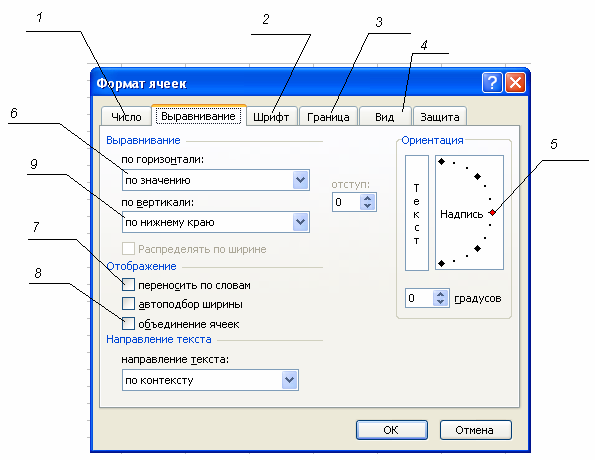Confirm with the ОК button
595x460 pixels.
pyautogui.click(x=392, y=430)
